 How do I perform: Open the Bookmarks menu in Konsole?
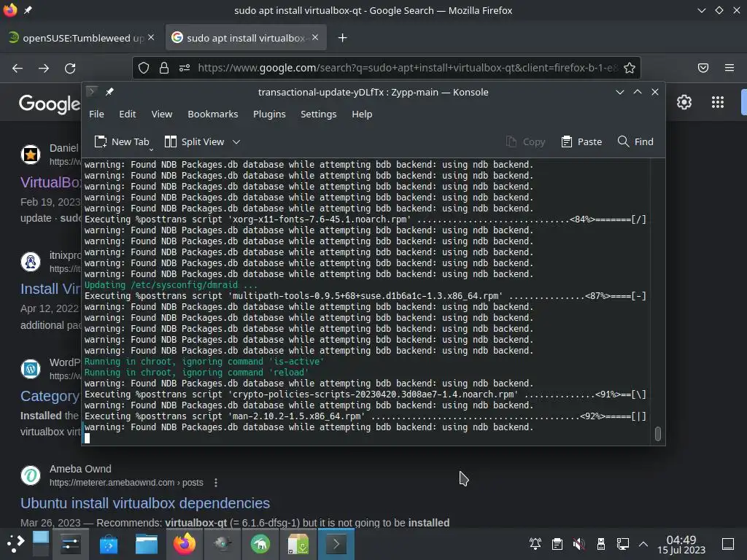tap(212, 114)
